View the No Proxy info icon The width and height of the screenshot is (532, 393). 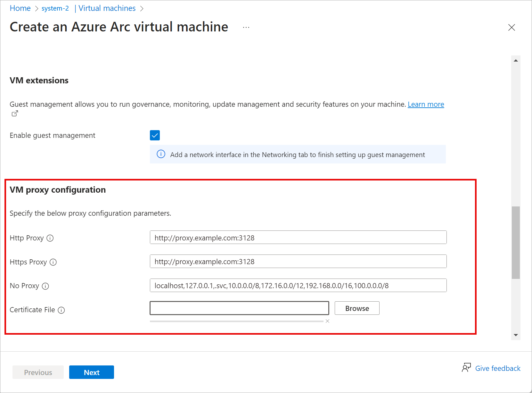click(x=46, y=286)
